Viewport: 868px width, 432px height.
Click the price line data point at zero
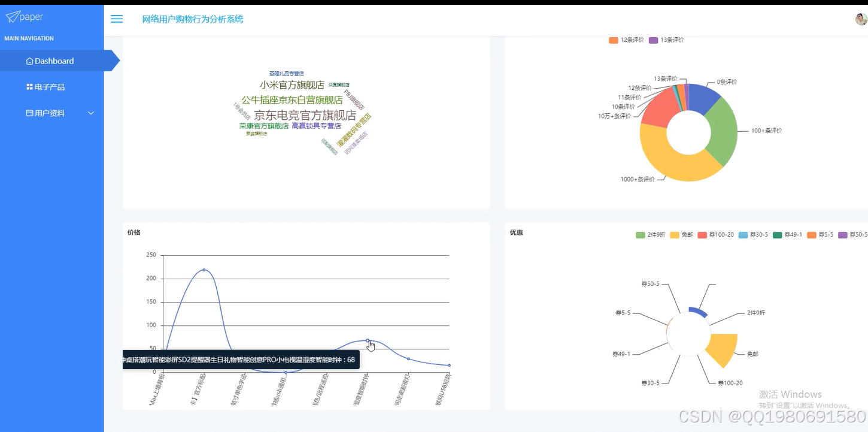(x=286, y=372)
